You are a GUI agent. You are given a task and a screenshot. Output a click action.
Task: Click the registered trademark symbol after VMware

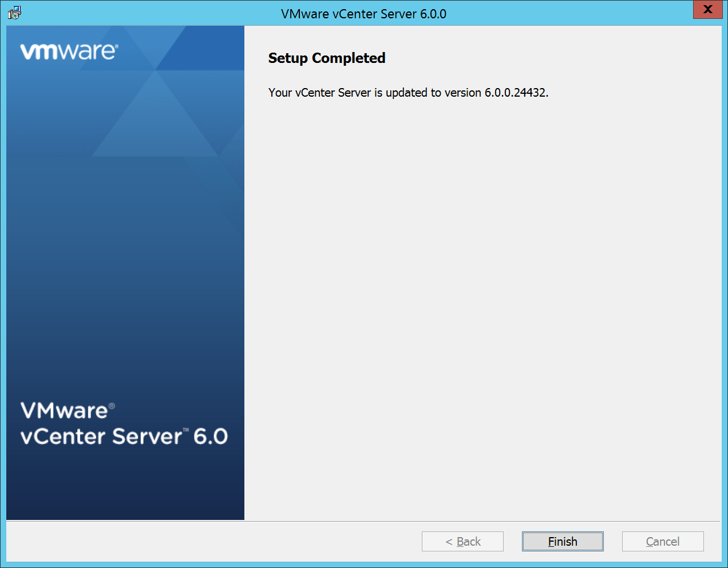pos(112,406)
